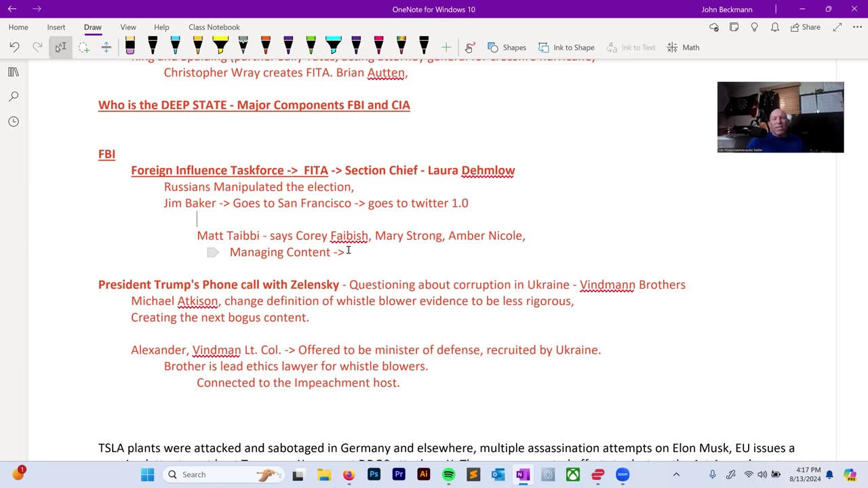The image size is (868, 488).
Task: Select the rainbow ink pen
Action: [401, 47]
